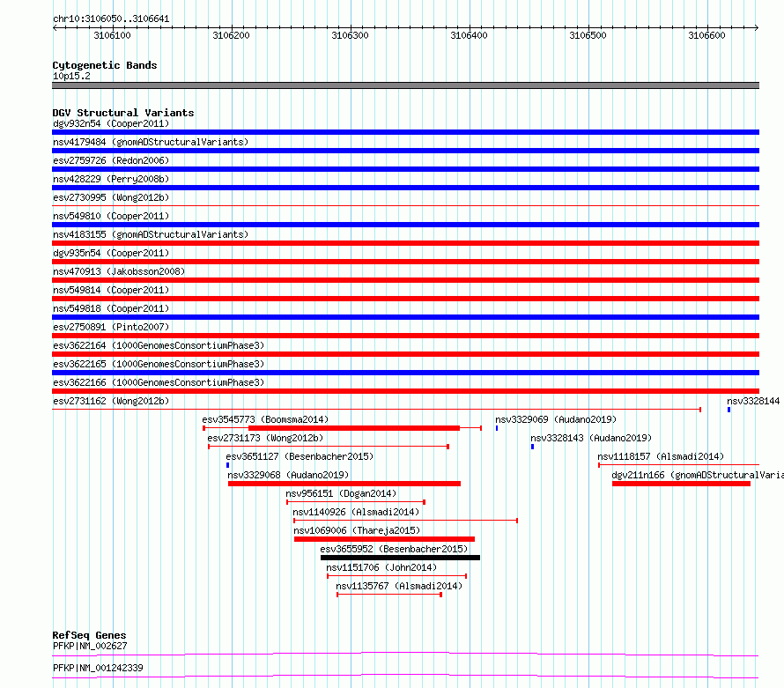The height and width of the screenshot is (688, 784).
Task: Click the RefSeq Genes track heading
Action: coord(89,635)
